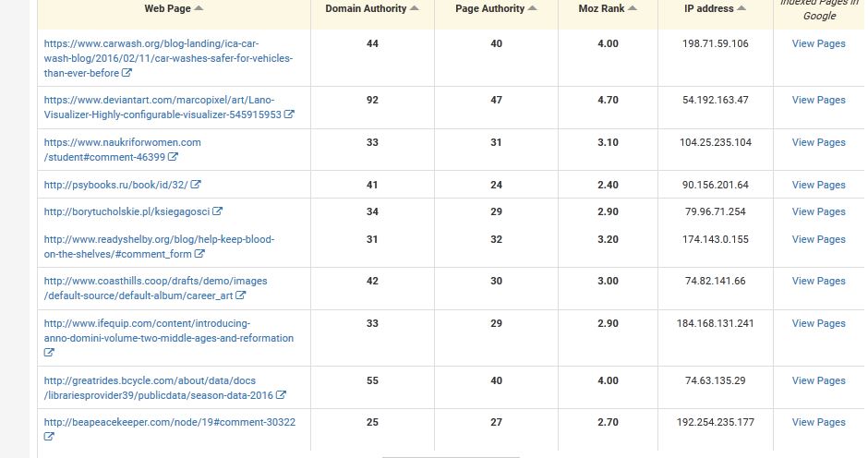Click external link icon beside readyshelby.org URL
This screenshot has width=868, height=458.
tap(199, 255)
